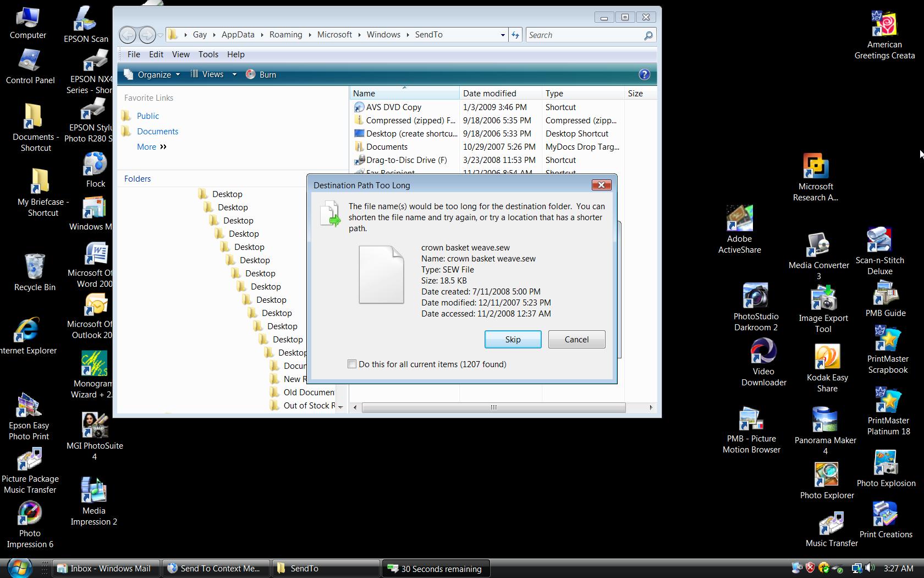Launch the Flock browser icon
The image size is (924, 578).
click(95, 170)
